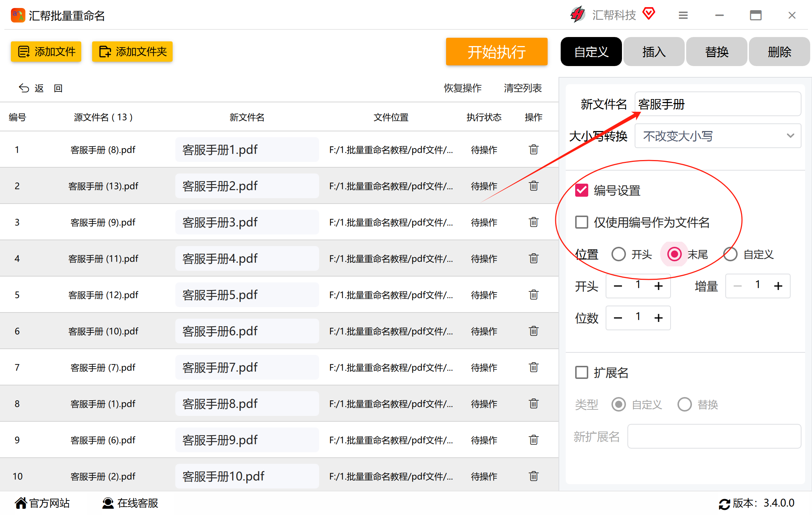Click 恢复操作 link
812x515 pixels.
click(x=463, y=88)
